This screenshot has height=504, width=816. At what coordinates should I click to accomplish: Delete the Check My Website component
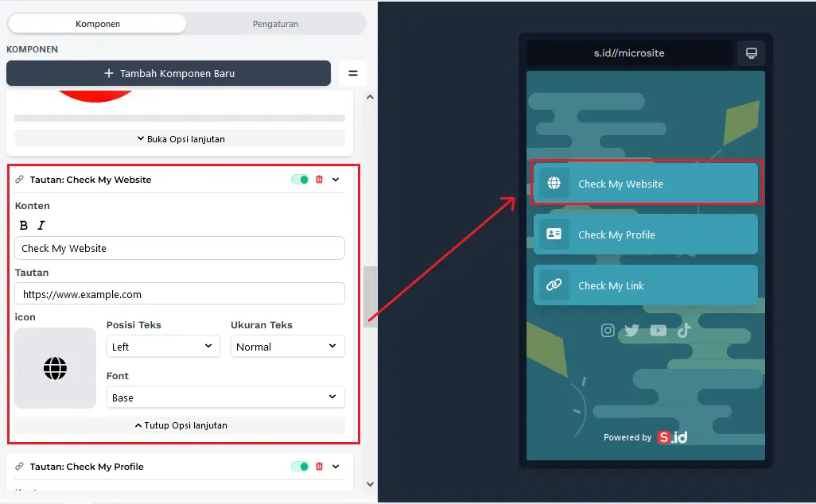[319, 180]
